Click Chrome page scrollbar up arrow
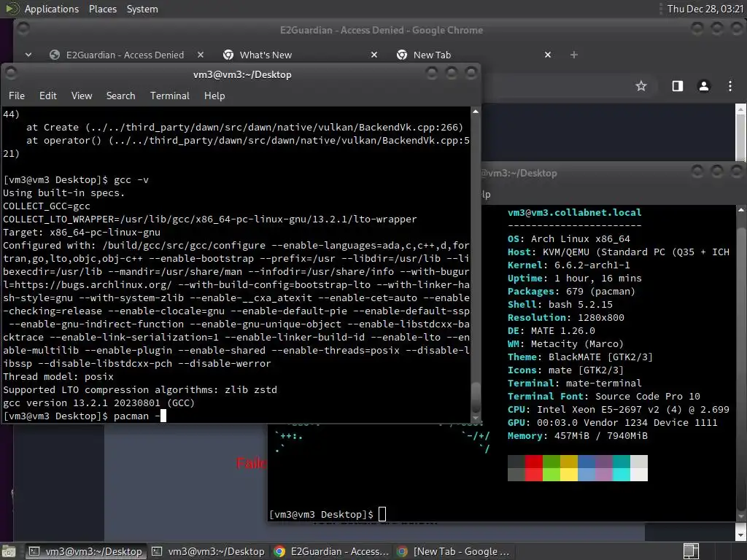Viewport: 747px width, 560px height. pos(741,109)
